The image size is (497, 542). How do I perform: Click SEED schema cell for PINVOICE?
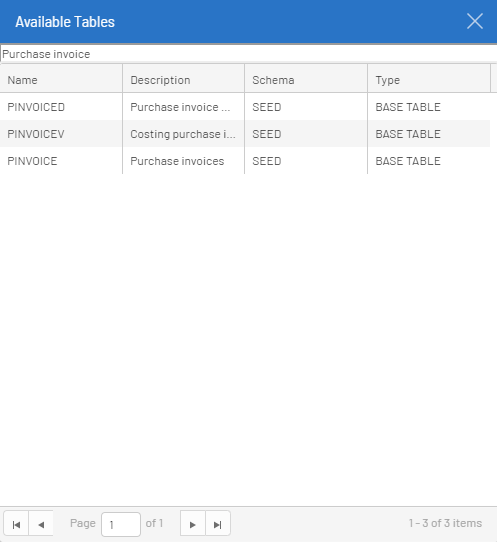pyautogui.click(x=306, y=161)
